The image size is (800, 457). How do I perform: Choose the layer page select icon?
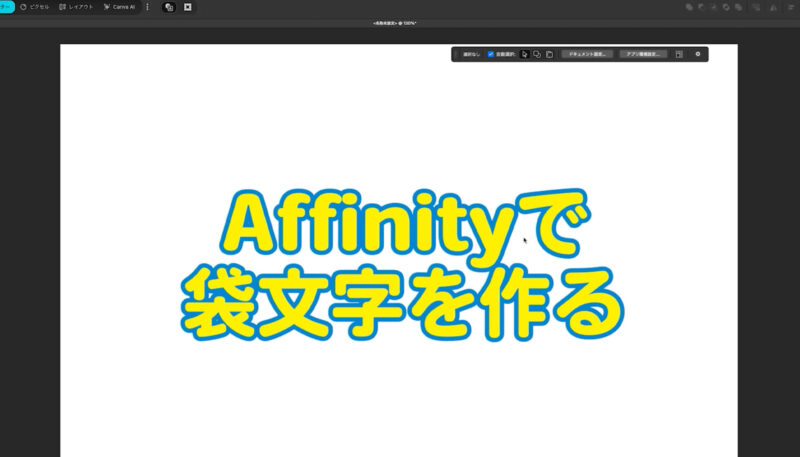coord(549,54)
